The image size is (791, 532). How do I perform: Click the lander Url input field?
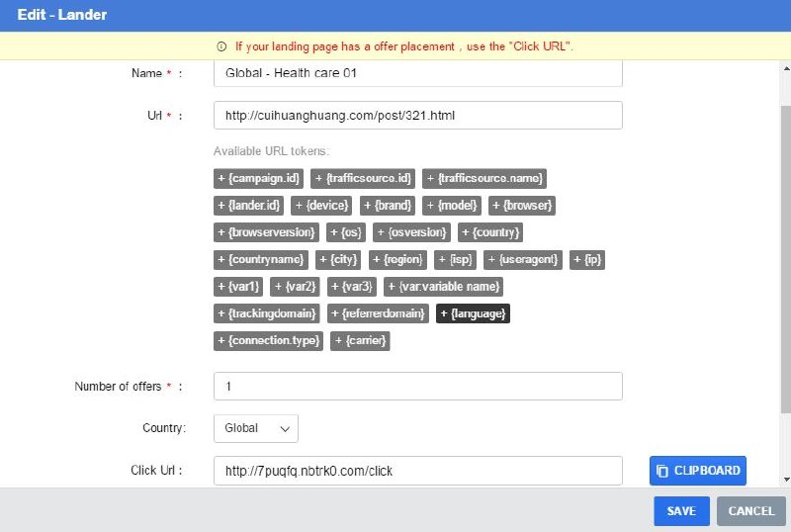pos(417,116)
